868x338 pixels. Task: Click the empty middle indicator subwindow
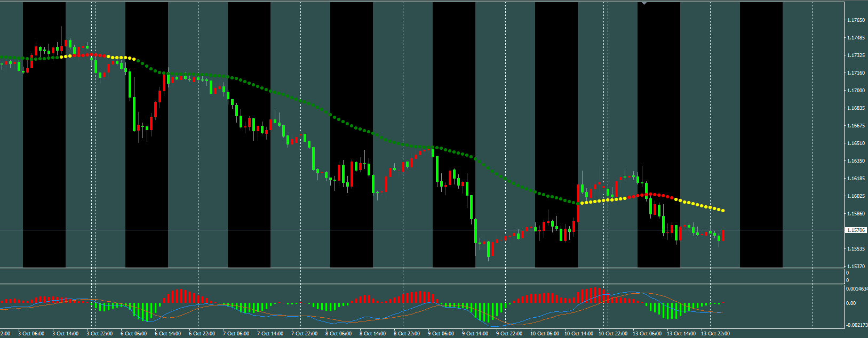pyautogui.click(x=421, y=277)
